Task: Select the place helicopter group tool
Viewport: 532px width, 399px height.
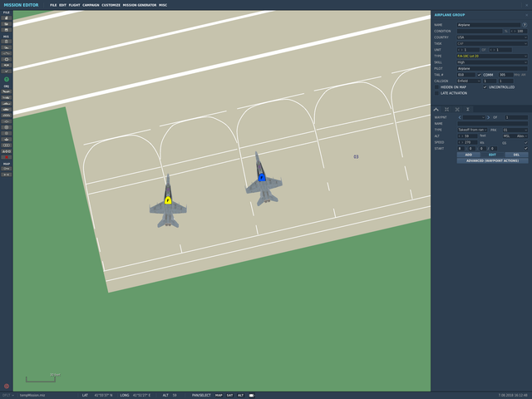Action: click(7, 98)
